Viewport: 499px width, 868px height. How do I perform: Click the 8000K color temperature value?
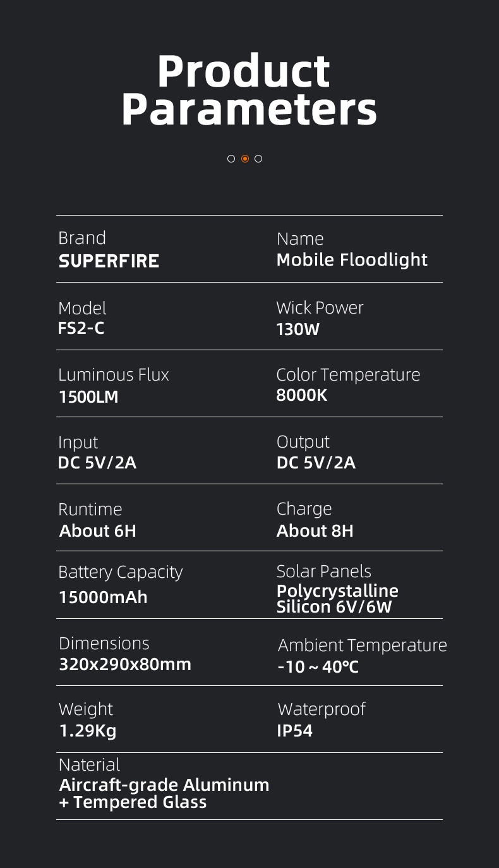click(x=302, y=395)
